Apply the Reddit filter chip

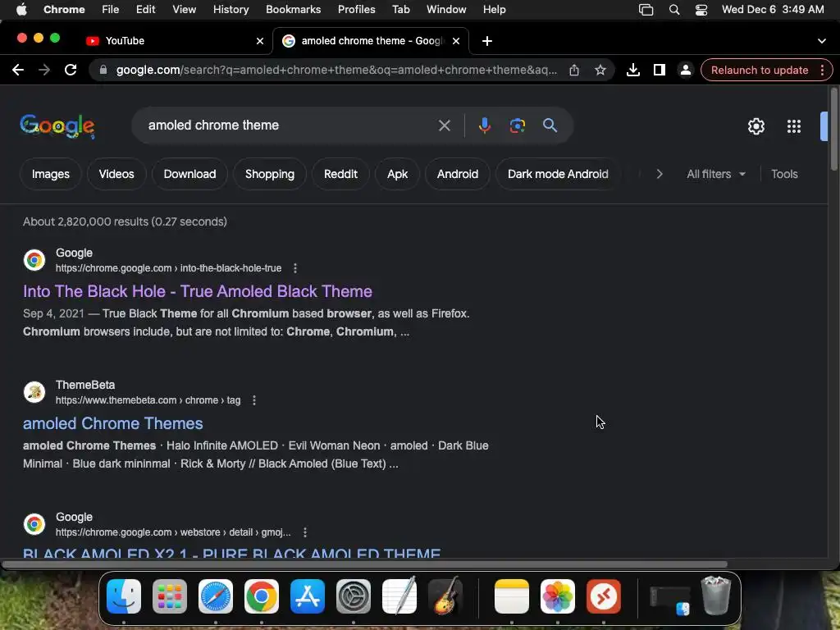(340, 174)
